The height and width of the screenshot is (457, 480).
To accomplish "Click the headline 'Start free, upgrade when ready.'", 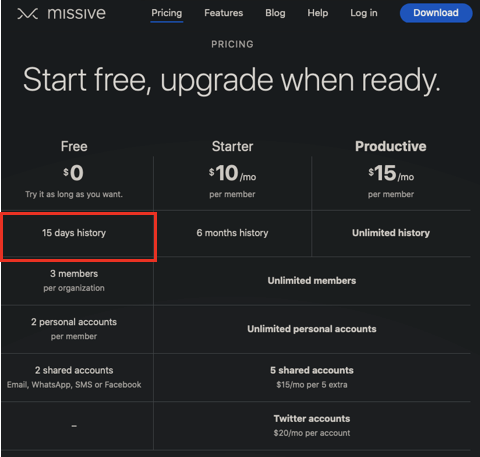I will pos(232,80).
